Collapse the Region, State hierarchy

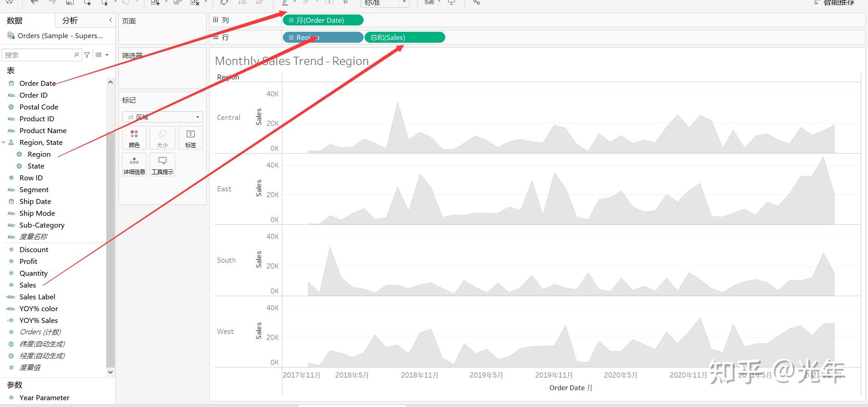tap(4, 142)
